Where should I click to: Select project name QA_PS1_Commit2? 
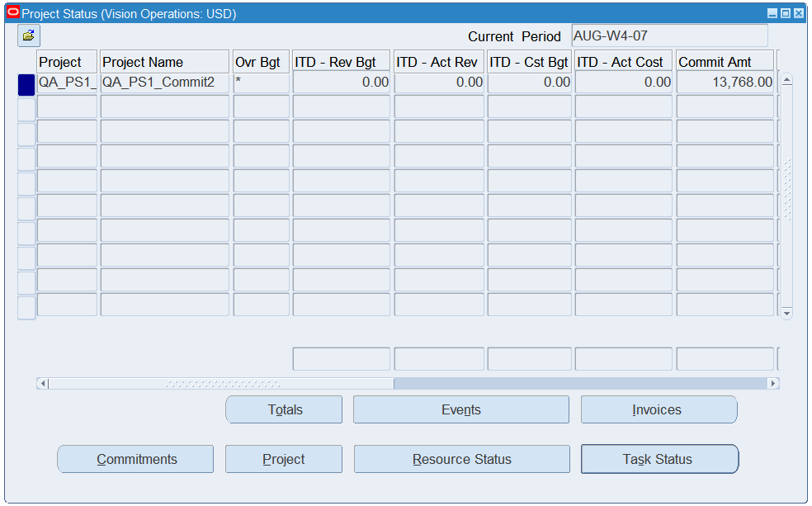coord(165,83)
